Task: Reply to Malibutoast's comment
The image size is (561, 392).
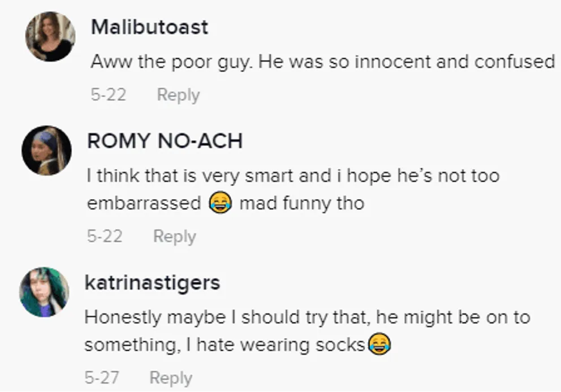Action: [178, 95]
